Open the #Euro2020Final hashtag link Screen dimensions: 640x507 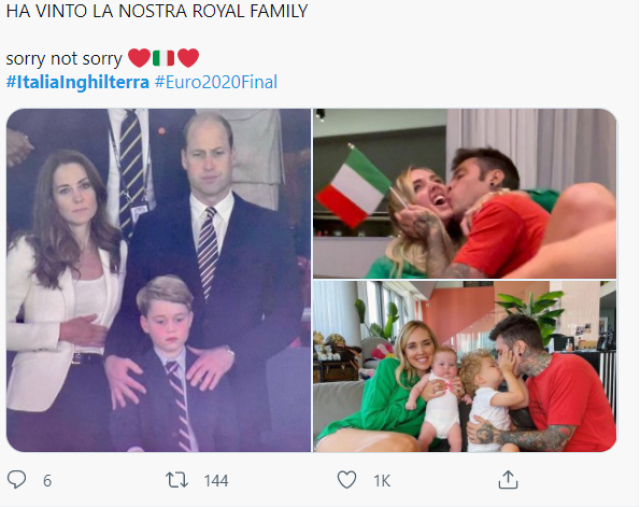click(x=216, y=82)
